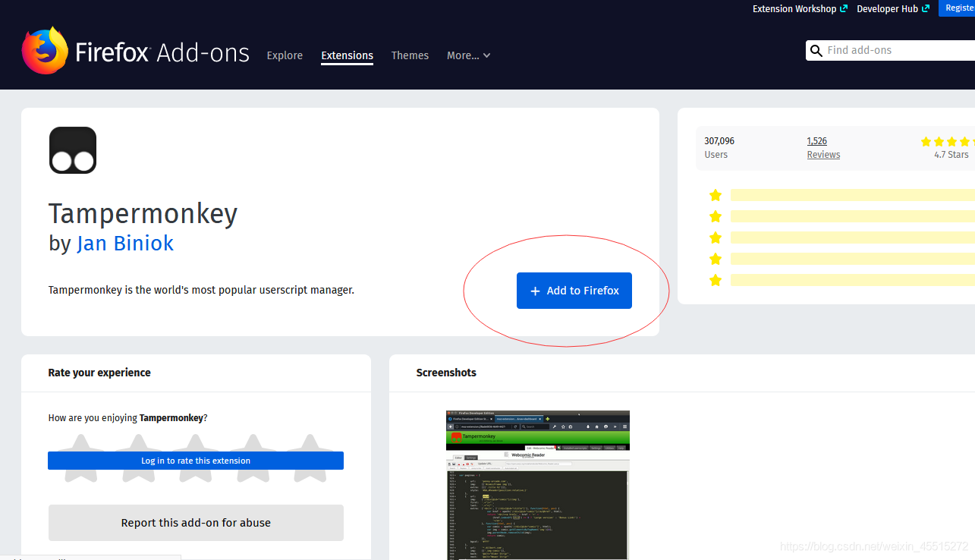Select the fourth rating star
Image resolution: width=975 pixels, height=560 pixels.
pyautogui.click(x=252, y=458)
